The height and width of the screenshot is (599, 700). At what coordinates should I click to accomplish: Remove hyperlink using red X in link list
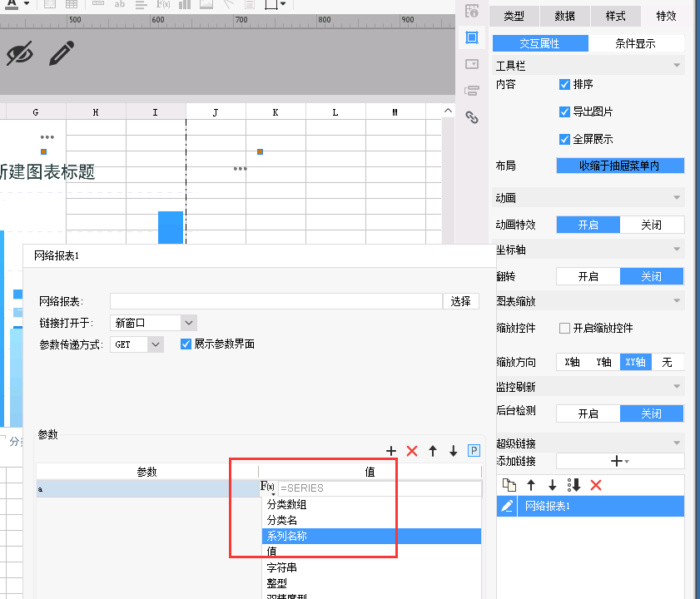(x=595, y=485)
